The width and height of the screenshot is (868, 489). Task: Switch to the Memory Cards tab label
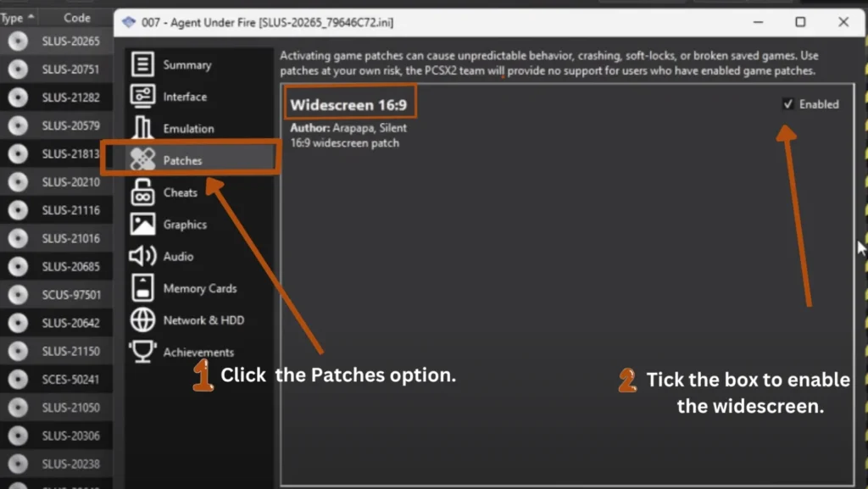[200, 289]
